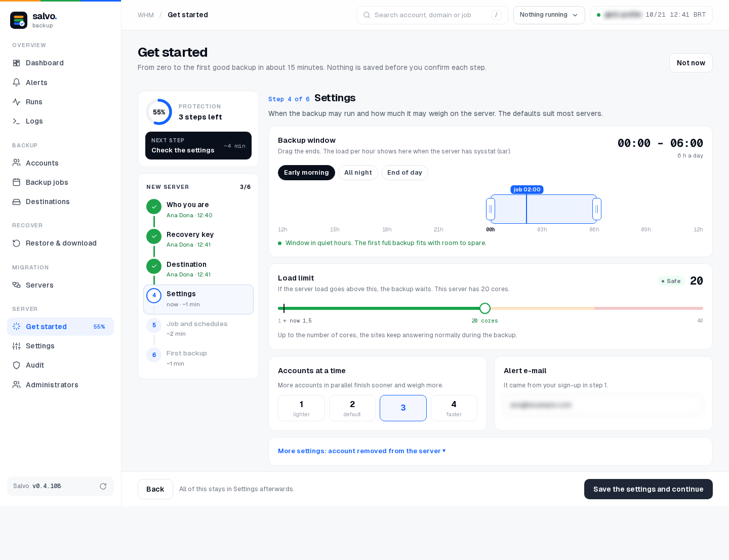Open Audit via the shield icon
Image resolution: width=729 pixels, height=560 pixels.
click(16, 365)
